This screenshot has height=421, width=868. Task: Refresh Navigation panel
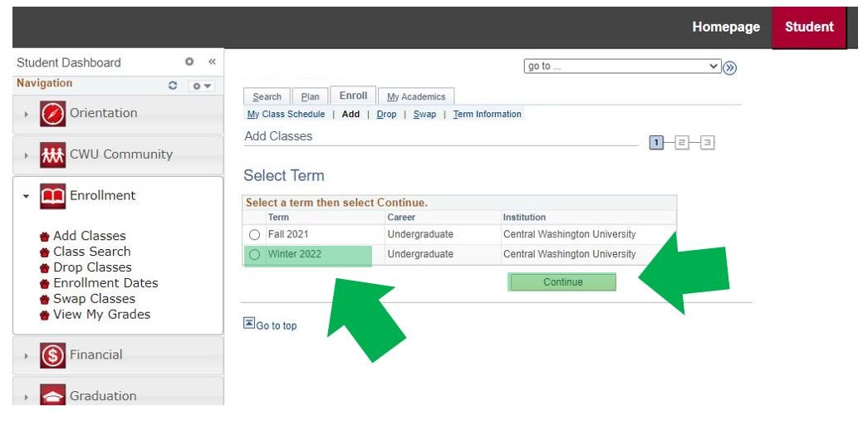pyautogui.click(x=173, y=86)
